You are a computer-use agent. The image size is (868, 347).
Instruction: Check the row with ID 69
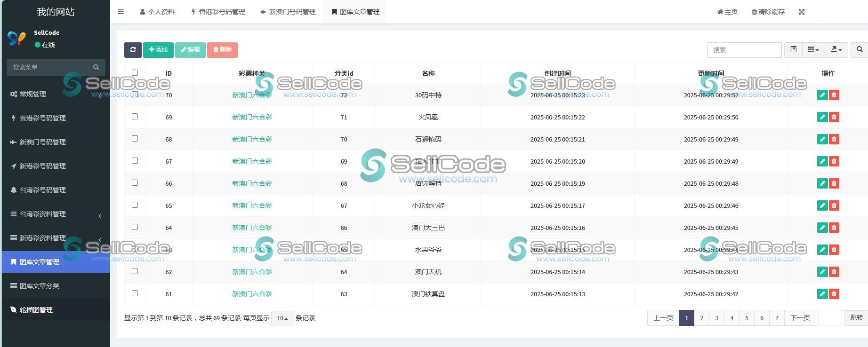(135, 116)
